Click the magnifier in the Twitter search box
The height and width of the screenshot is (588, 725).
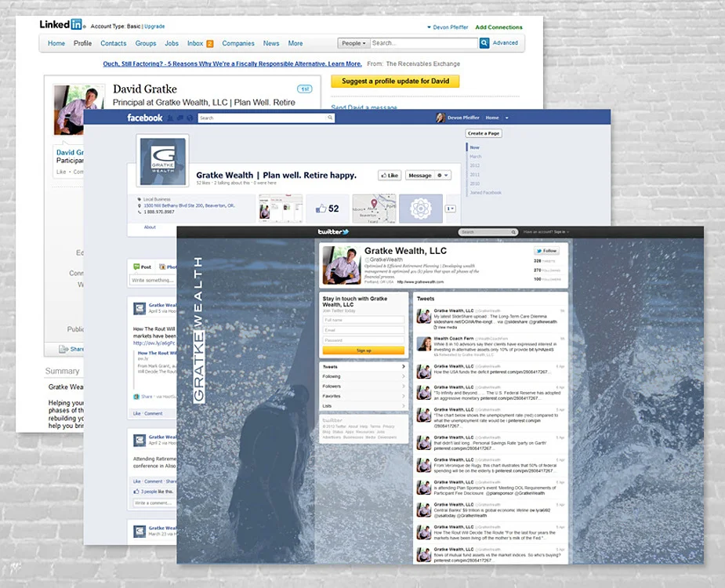513,232
